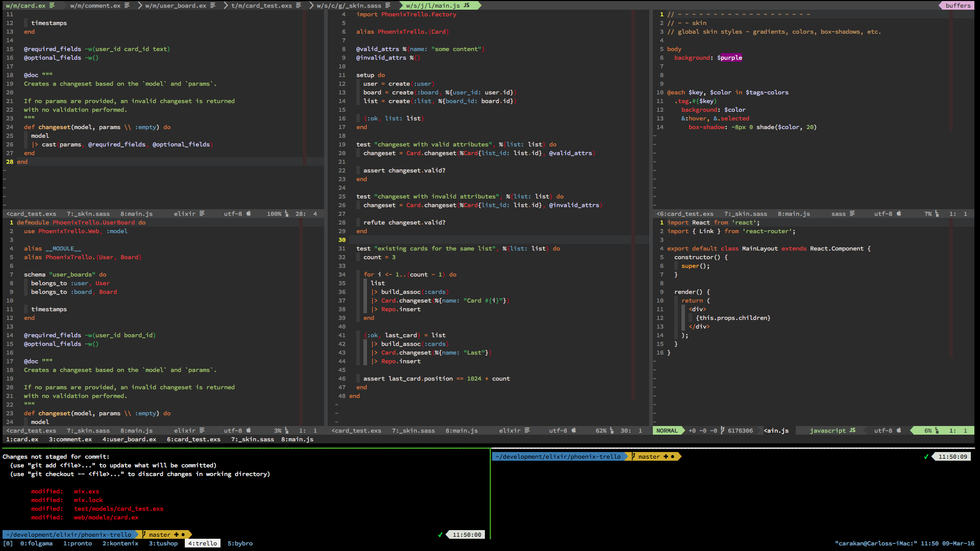Image resolution: width=980 pixels, height=551 pixels.
Task: Click the highlighted $purple value in sass
Action: tap(729, 58)
